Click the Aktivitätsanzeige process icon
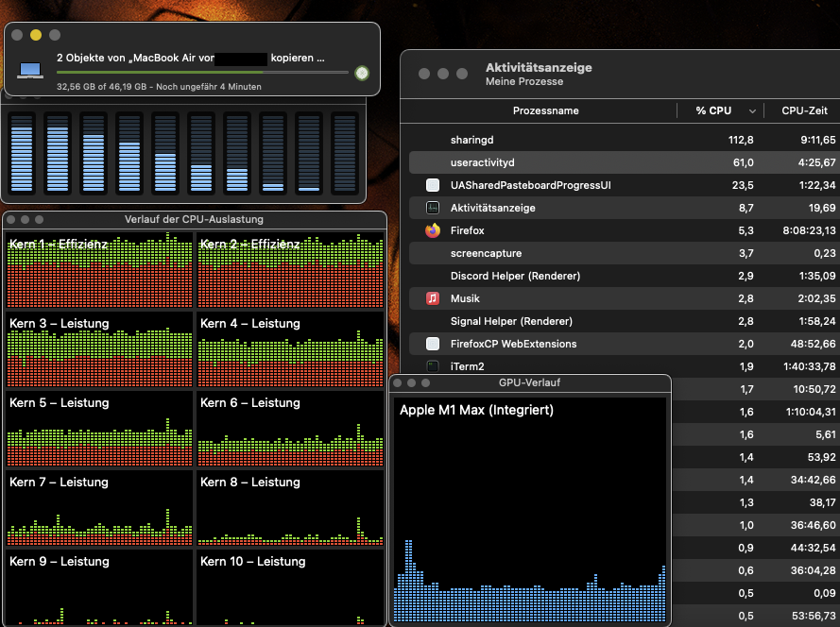Viewport: 840px width, 627px height. point(433,208)
